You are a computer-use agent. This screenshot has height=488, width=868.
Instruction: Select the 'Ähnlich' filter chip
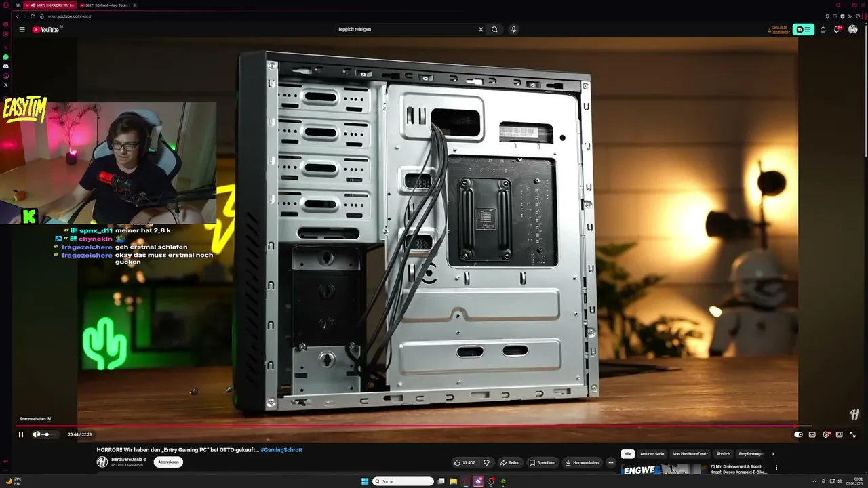724,454
